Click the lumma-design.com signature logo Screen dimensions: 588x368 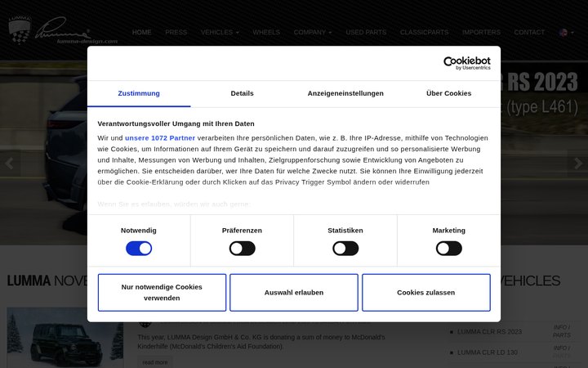pyautogui.click(x=77, y=31)
